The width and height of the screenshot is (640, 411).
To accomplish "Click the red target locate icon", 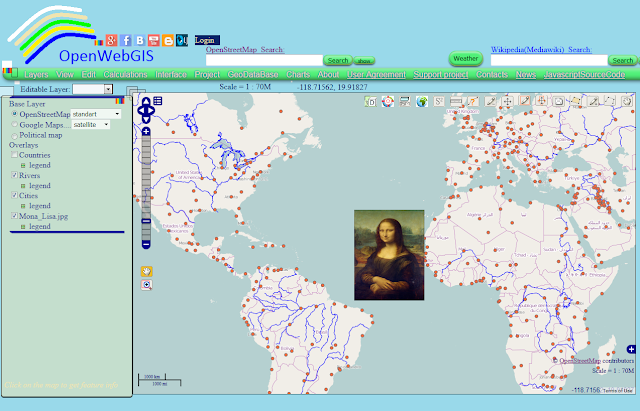I will 388,102.
